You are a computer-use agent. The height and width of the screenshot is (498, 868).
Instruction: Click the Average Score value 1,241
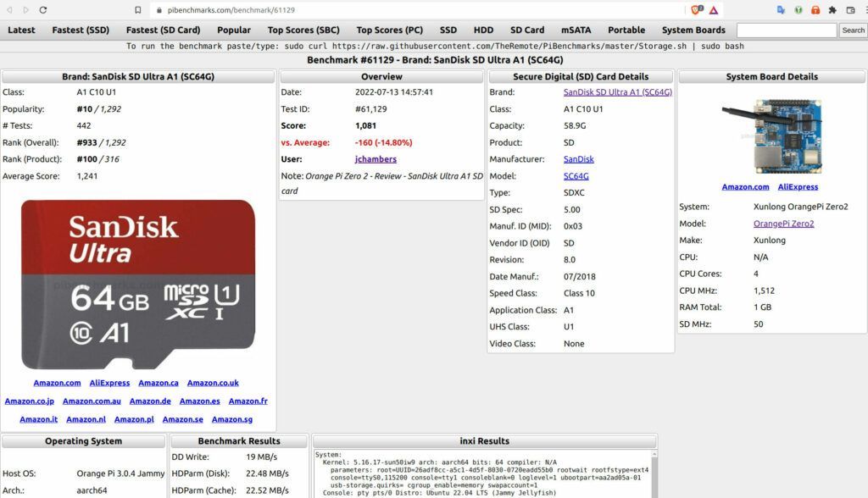click(x=87, y=176)
